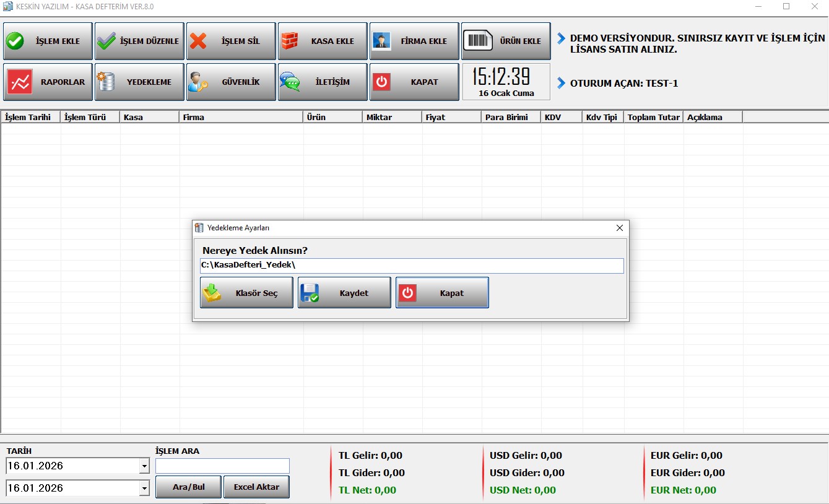Open Kasa Ekle via brick wall icon
Viewport: 829px width, 504px height.
coord(290,41)
